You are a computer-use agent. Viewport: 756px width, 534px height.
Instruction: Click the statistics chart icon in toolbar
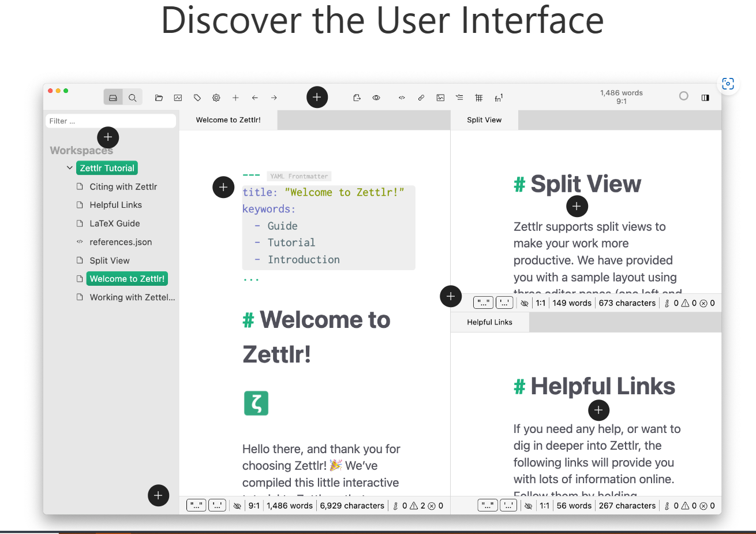pyautogui.click(x=178, y=98)
